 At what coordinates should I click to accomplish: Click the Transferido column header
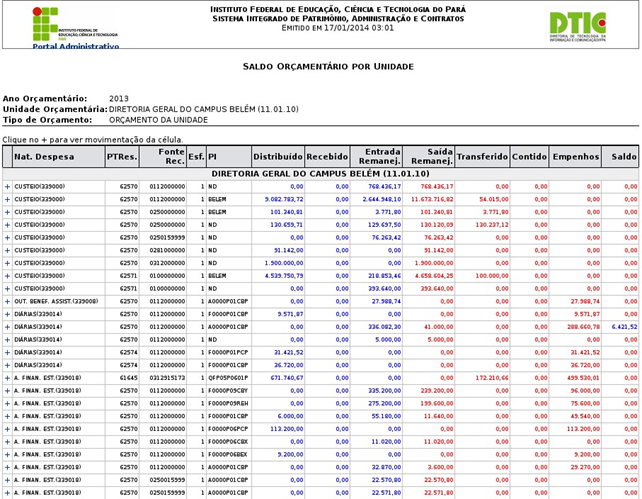coord(482,157)
